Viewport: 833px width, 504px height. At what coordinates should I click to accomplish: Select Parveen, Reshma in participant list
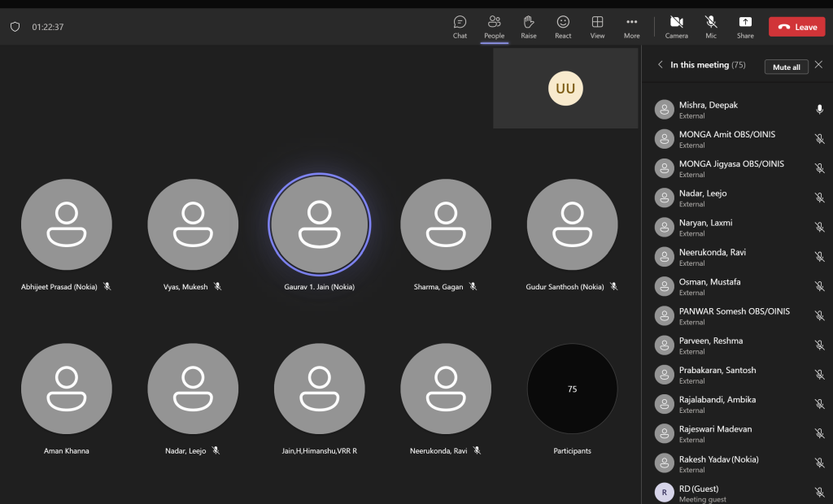(x=710, y=345)
